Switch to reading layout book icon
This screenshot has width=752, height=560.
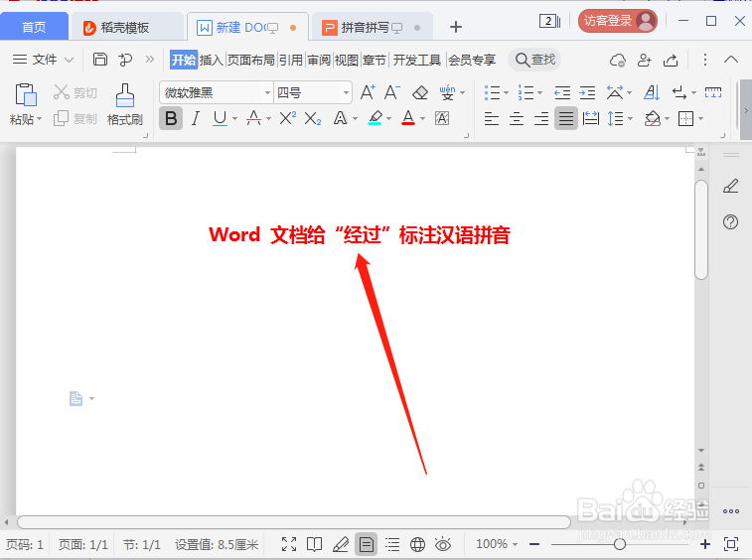point(314,544)
